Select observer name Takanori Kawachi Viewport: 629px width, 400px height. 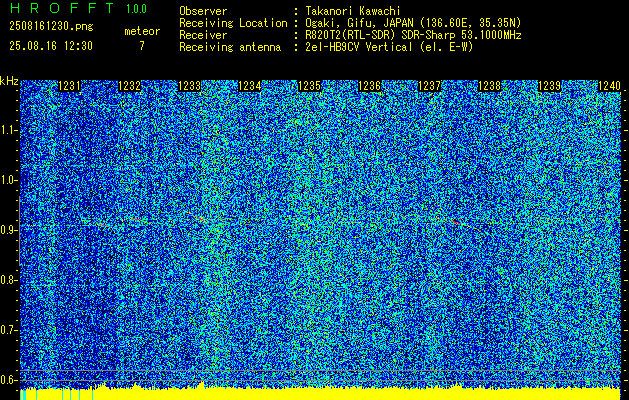pos(353,11)
